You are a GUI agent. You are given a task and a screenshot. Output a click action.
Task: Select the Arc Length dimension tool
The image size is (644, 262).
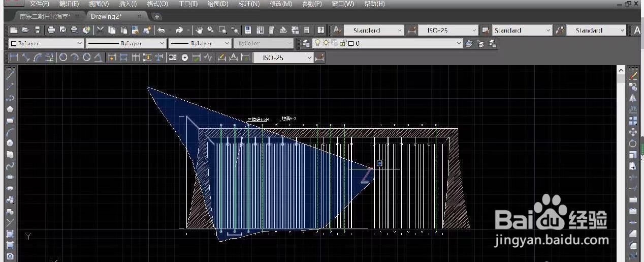tap(38, 57)
